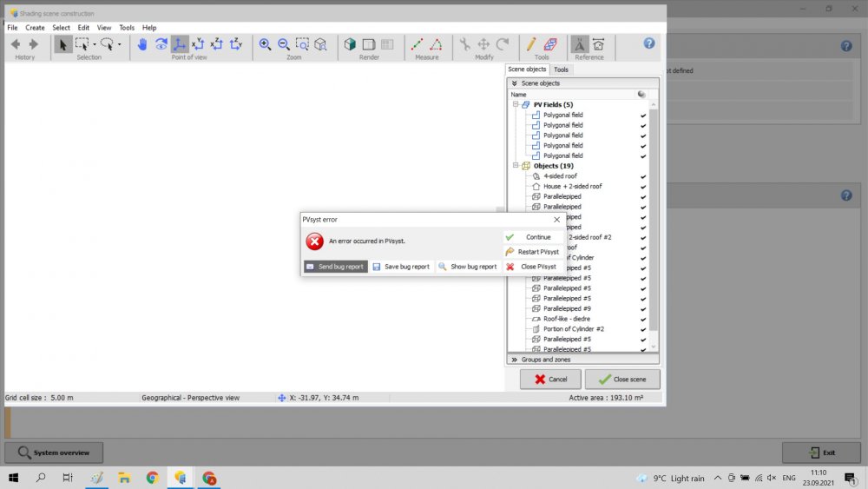The image size is (868, 489).
Task: Click the pencil edit tool icon
Action: pyautogui.click(x=531, y=44)
